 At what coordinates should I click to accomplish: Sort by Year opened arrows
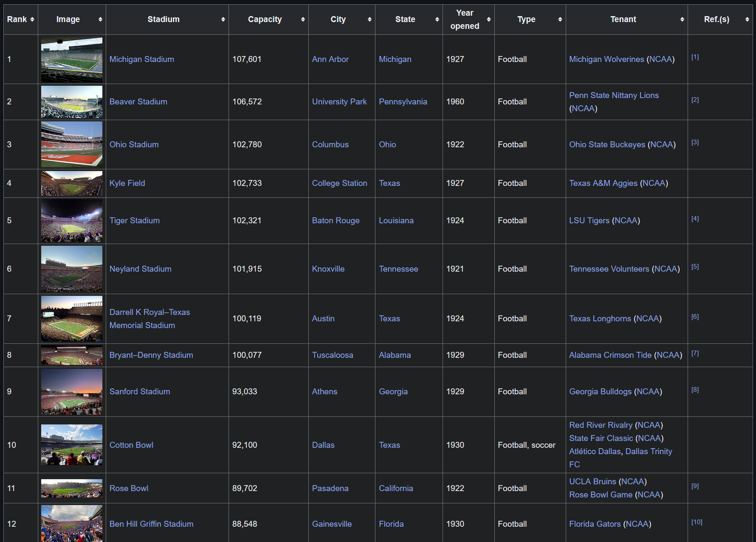(489, 20)
